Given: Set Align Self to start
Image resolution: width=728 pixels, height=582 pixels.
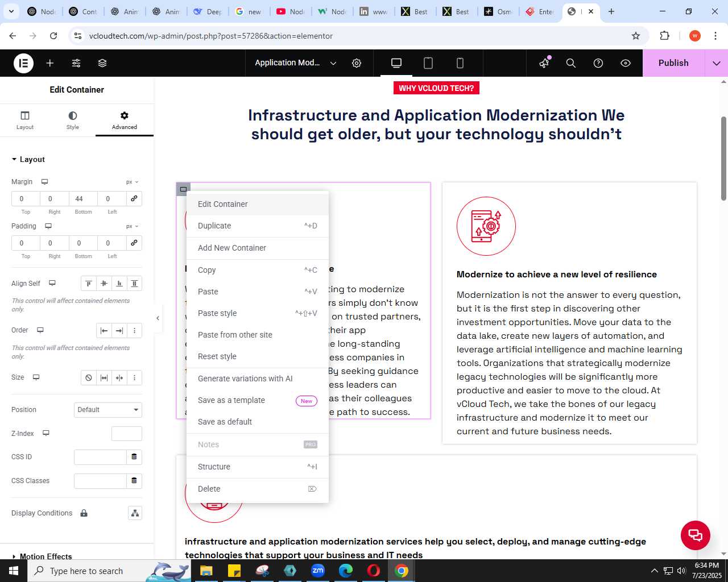Looking at the screenshot, I should [x=89, y=284].
